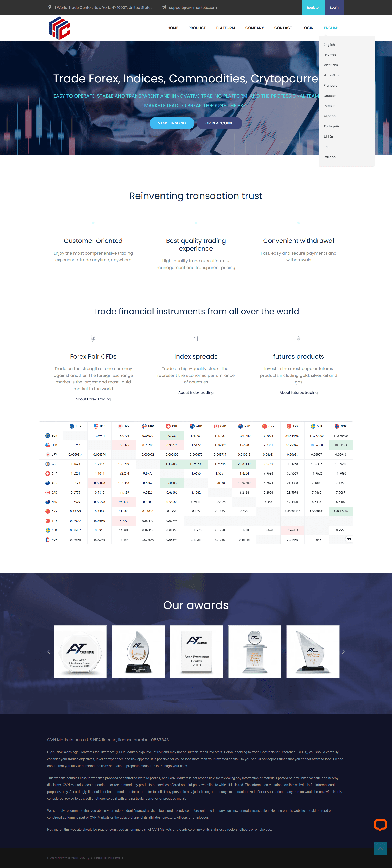392x868 pixels.
Task: Select English from the language list
Action: click(329, 45)
